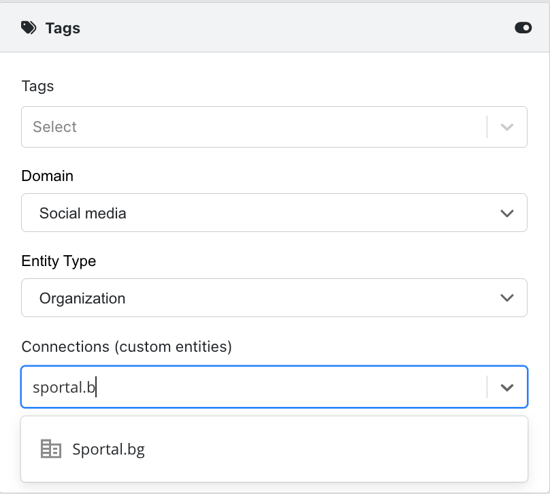Click the Domain label
The height and width of the screenshot is (494, 550).
point(47,176)
